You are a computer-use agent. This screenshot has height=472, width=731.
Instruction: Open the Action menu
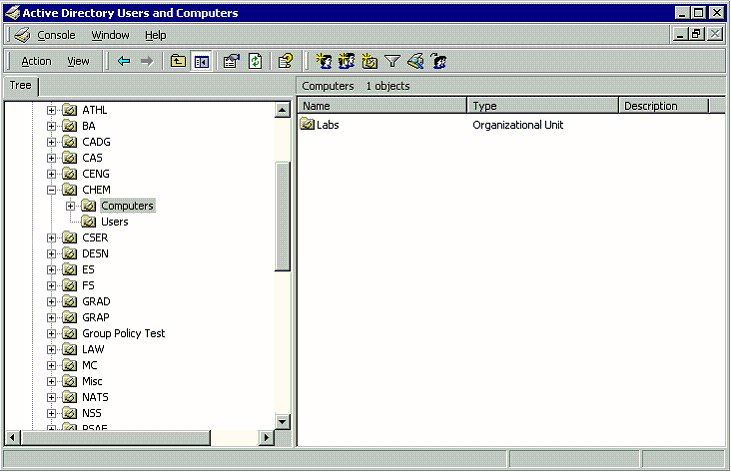coord(36,62)
